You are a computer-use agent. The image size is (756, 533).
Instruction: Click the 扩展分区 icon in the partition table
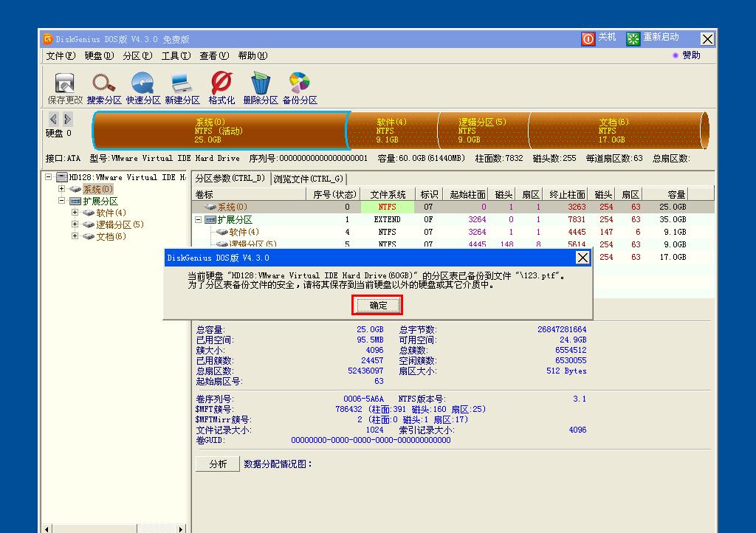[x=210, y=220]
